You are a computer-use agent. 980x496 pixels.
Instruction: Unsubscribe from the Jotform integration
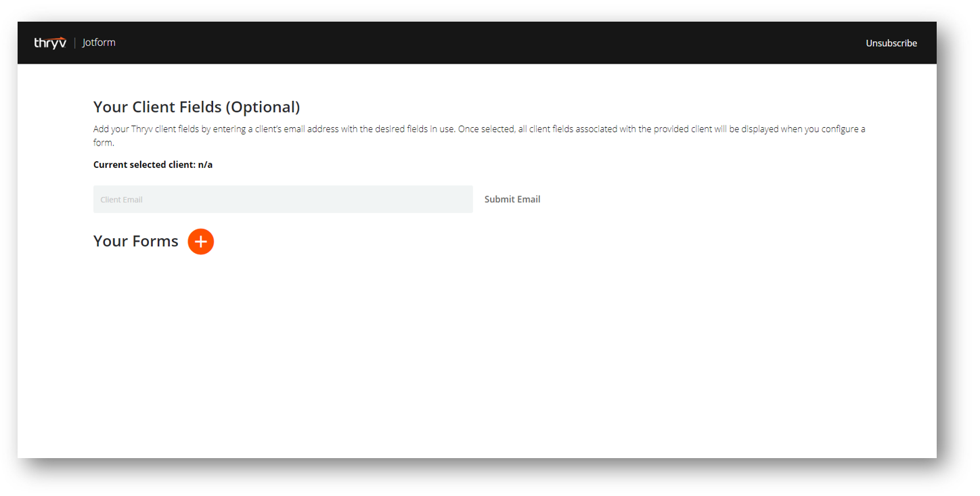pyautogui.click(x=891, y=43)
